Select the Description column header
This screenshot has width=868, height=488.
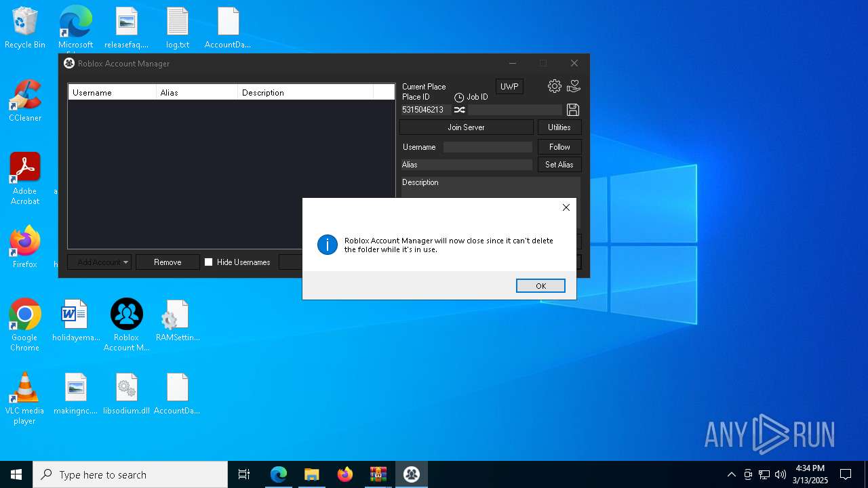(x=305, y=92)
